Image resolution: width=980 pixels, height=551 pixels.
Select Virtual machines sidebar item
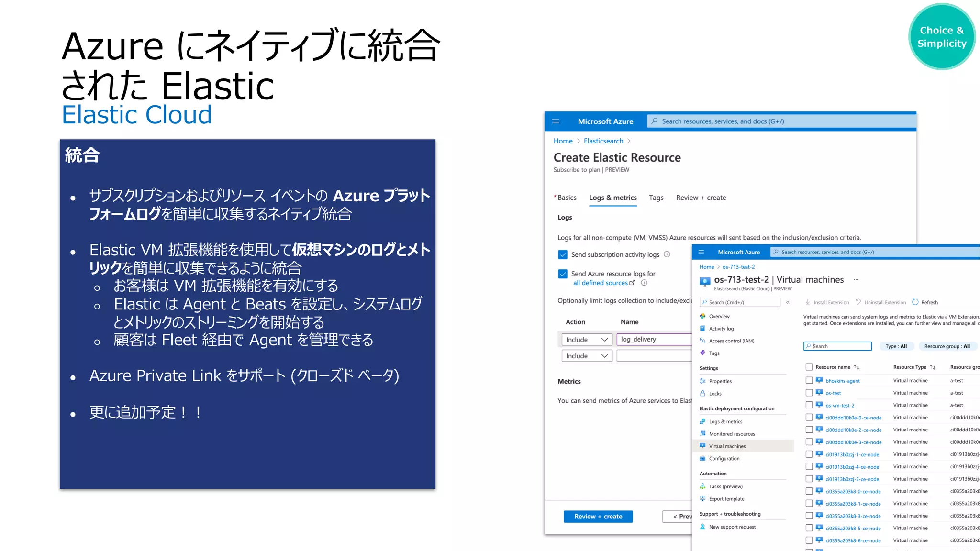coord(743,446)
